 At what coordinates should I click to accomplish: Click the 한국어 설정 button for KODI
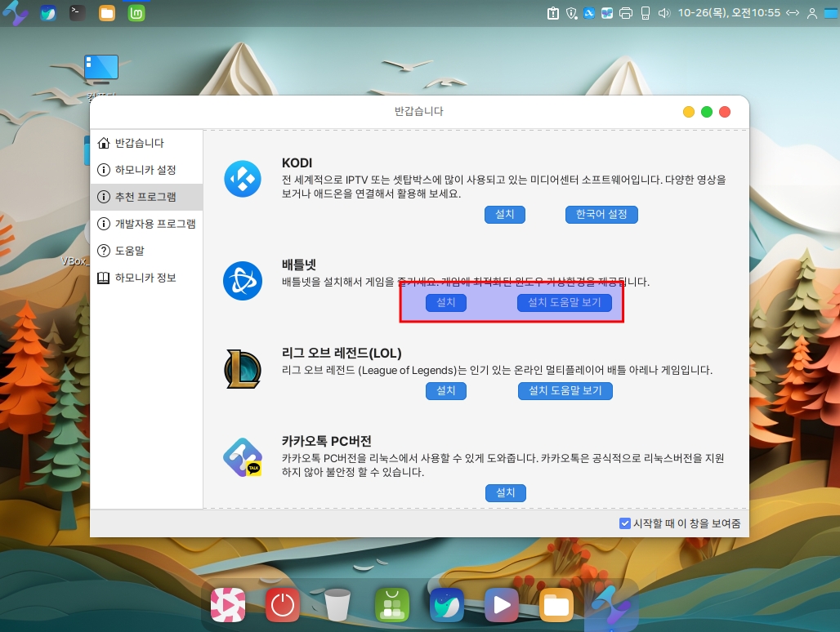pyautogui.click(x=601, y=214)
